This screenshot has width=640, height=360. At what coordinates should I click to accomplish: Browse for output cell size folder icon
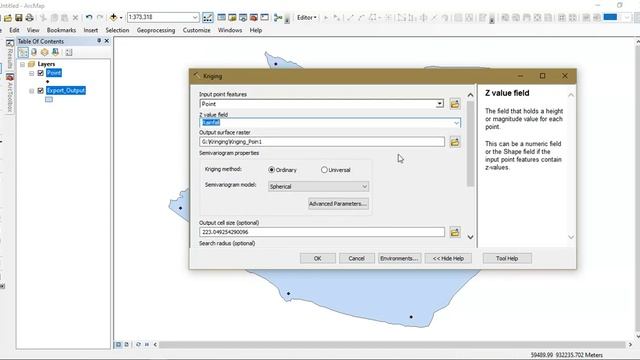[x=455, y=232]
